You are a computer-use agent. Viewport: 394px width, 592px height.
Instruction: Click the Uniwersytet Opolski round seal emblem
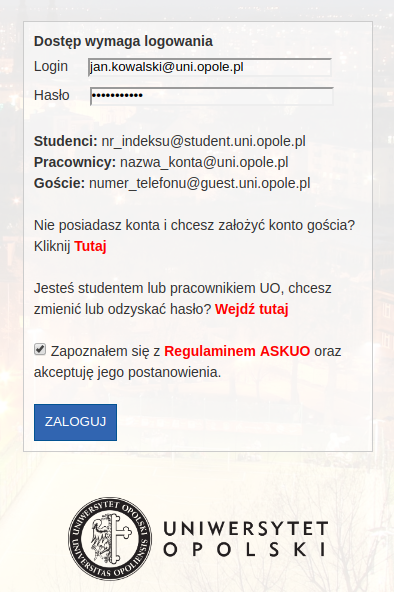tap(110, 538)
